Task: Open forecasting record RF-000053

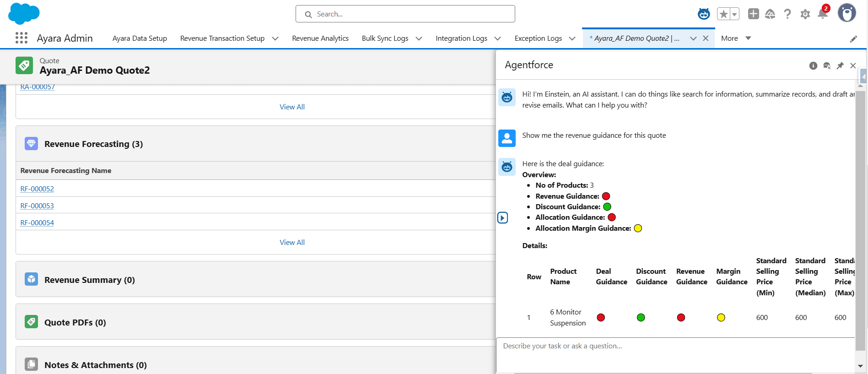Action: pyautogui.click(x=37, y=206)
